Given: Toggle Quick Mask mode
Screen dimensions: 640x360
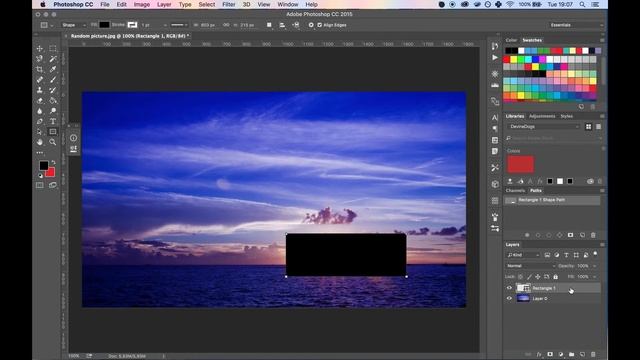Looking at the screenshot, I should 40,185.
